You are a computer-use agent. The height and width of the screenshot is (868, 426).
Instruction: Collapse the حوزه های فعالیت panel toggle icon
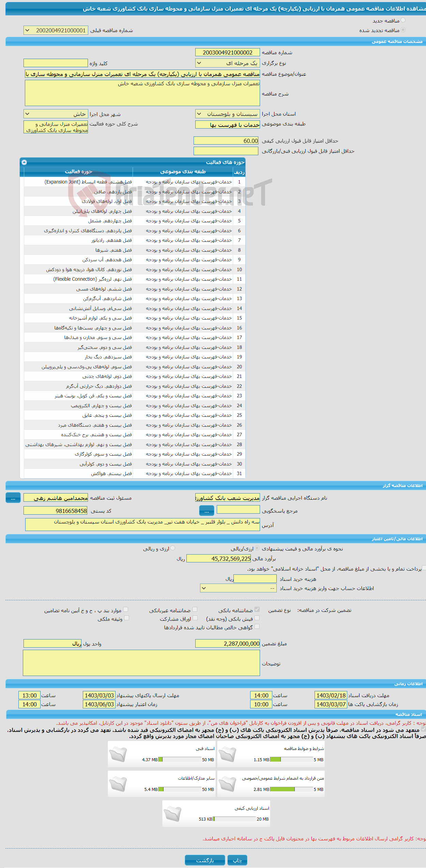pyautogui.click(x=24, y=162)
